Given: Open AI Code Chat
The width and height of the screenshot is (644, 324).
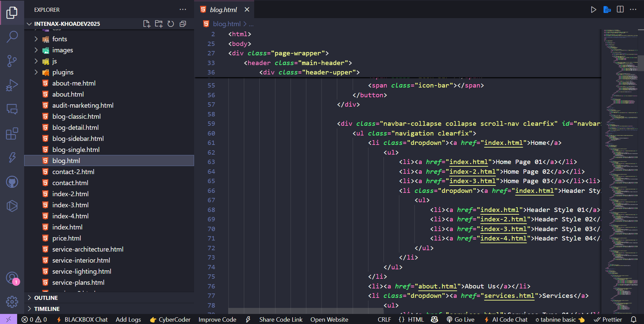Looking at the screenshot, I should [506, 320].
